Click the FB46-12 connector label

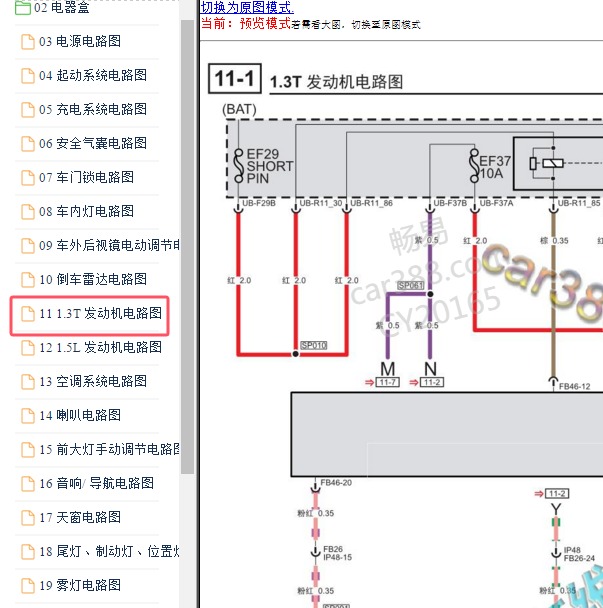[575, 387]
